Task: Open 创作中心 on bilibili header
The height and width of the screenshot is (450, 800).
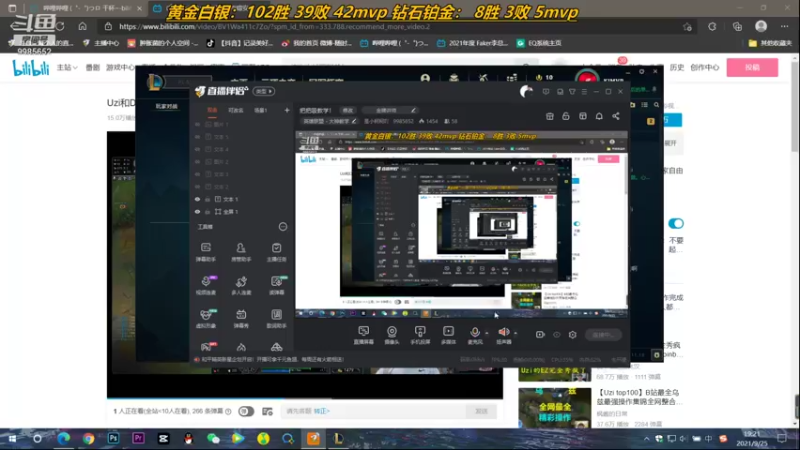Action: pyautogui.click(x=705, y=67)
